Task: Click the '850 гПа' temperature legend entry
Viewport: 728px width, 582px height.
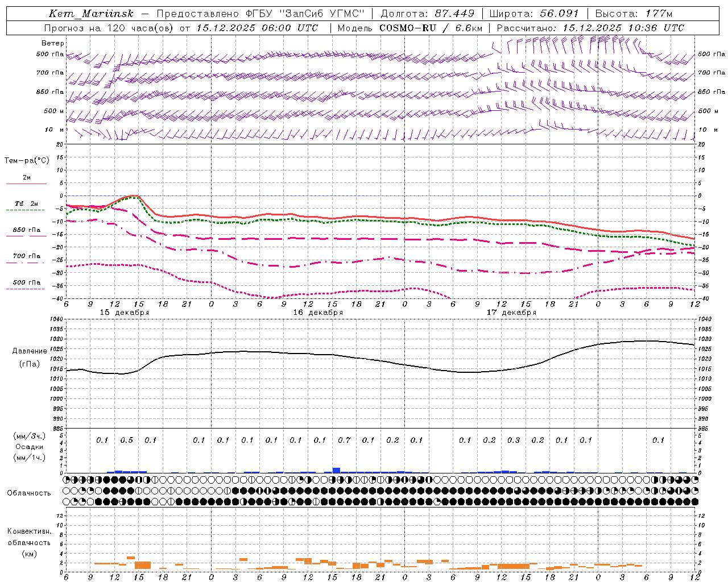Action: (x=27, y=230)
